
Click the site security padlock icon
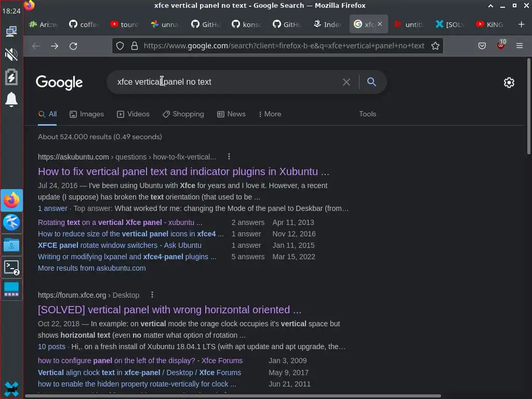pyautogui.click(x=135, y=46)
